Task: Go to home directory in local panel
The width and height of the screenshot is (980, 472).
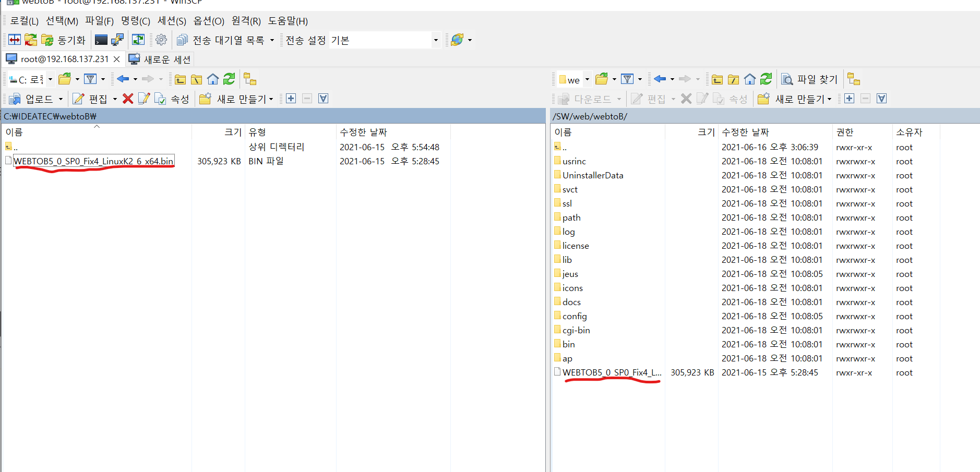Action: click(x=212, y=79)
